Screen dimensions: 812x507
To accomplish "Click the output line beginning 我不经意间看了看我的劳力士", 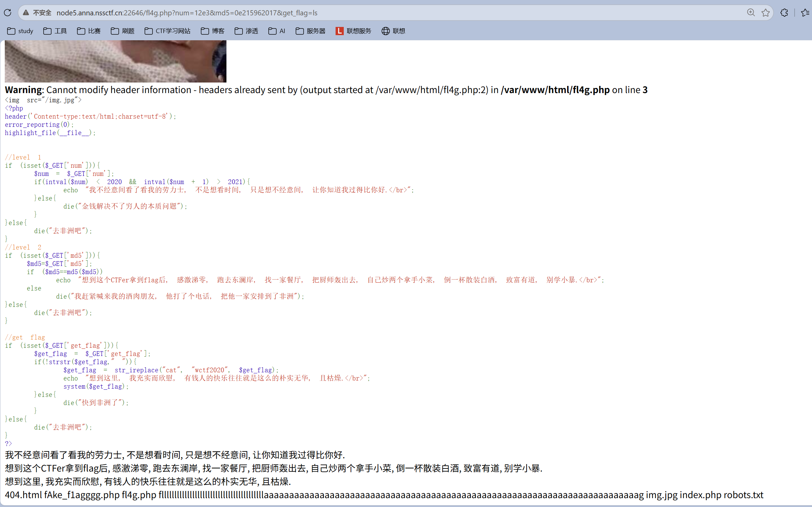I will [175, 455].
